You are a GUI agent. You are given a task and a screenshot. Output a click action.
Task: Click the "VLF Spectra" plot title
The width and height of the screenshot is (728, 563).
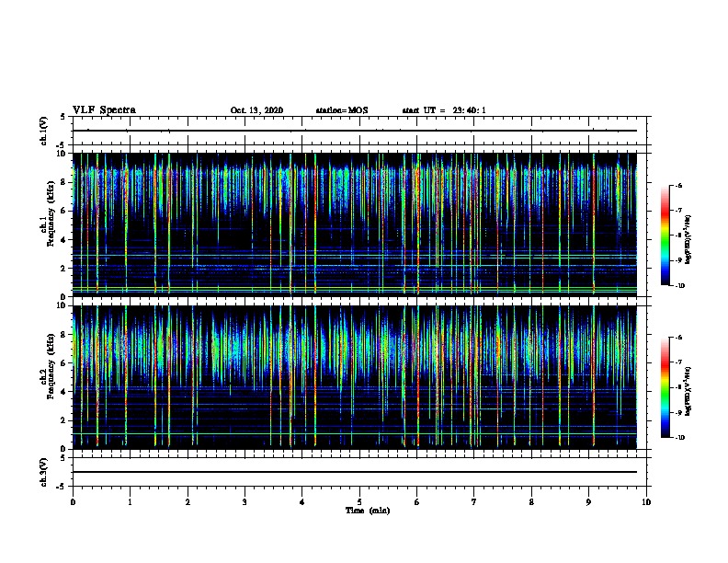[x=104, y=109]
